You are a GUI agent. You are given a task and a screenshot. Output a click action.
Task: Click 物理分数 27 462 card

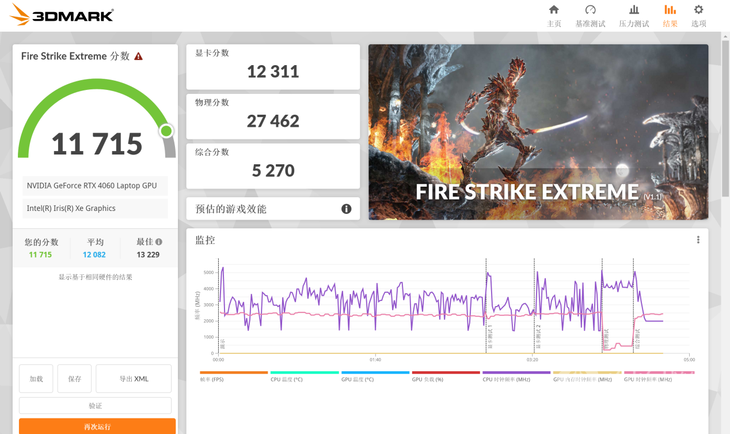coord(273,116)
